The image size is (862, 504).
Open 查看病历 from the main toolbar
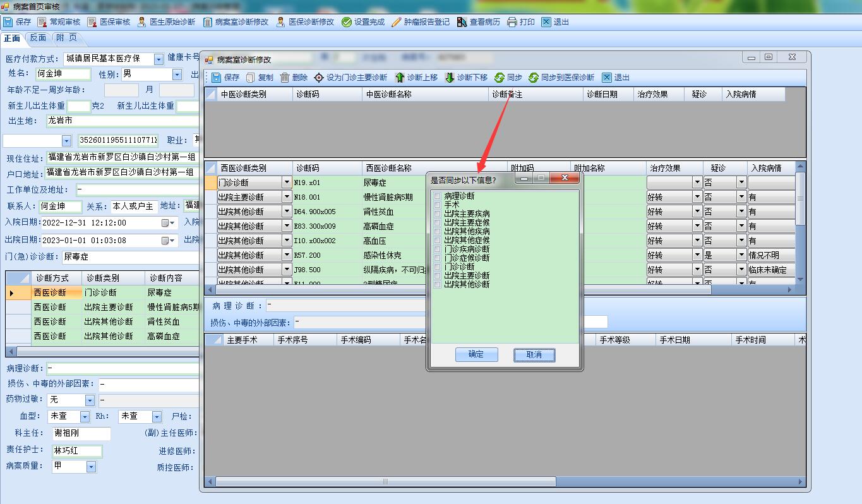click(x=478, y=21)
